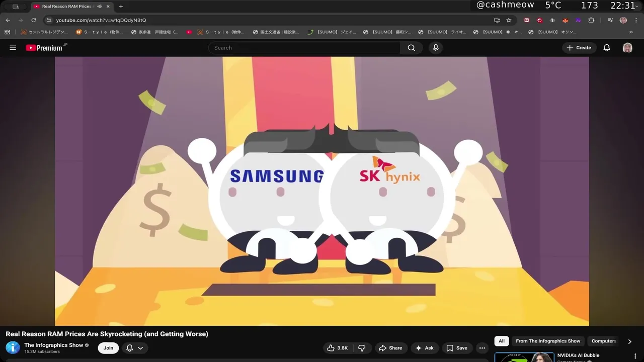Open NVIDIA's AI Bubble video thumbnail

(524, 357)
